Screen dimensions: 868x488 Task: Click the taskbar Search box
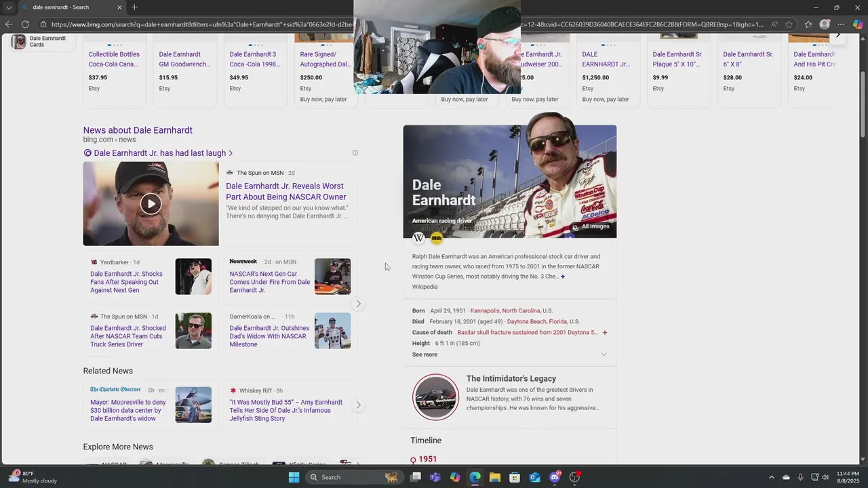coord(353,477)
